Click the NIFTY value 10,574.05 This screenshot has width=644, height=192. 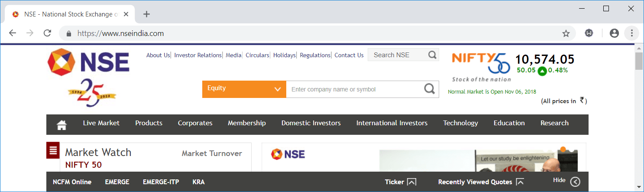[x=545, y=59]
